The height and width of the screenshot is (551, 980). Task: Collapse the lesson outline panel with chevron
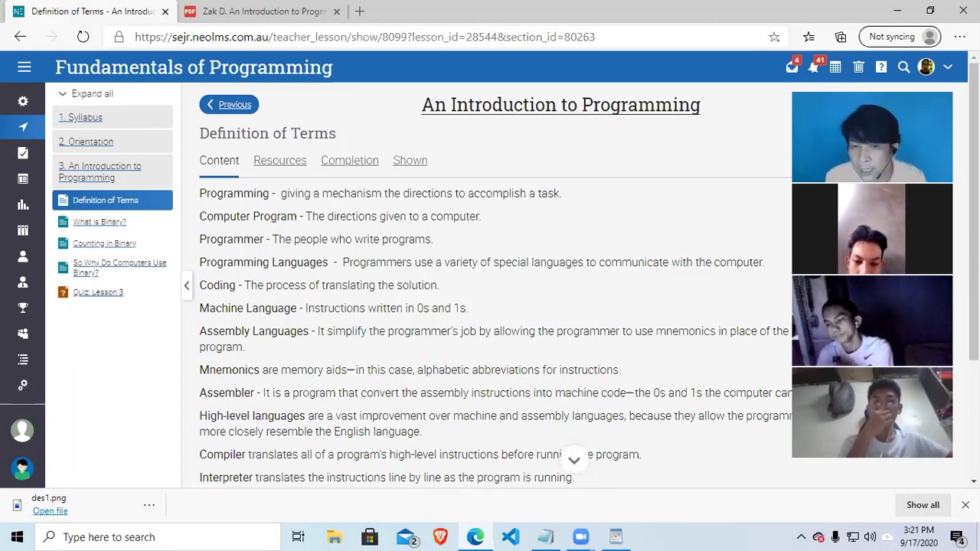click(186, 285)
